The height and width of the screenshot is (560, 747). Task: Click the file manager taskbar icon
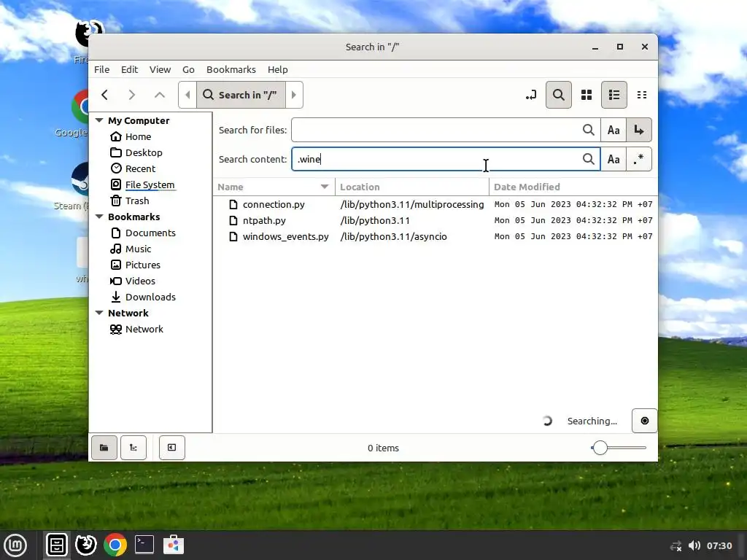(57, 545)
